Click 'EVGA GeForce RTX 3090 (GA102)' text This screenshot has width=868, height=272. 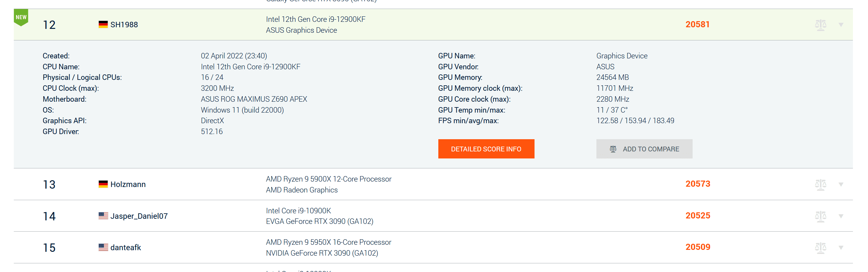coord(319,221)
